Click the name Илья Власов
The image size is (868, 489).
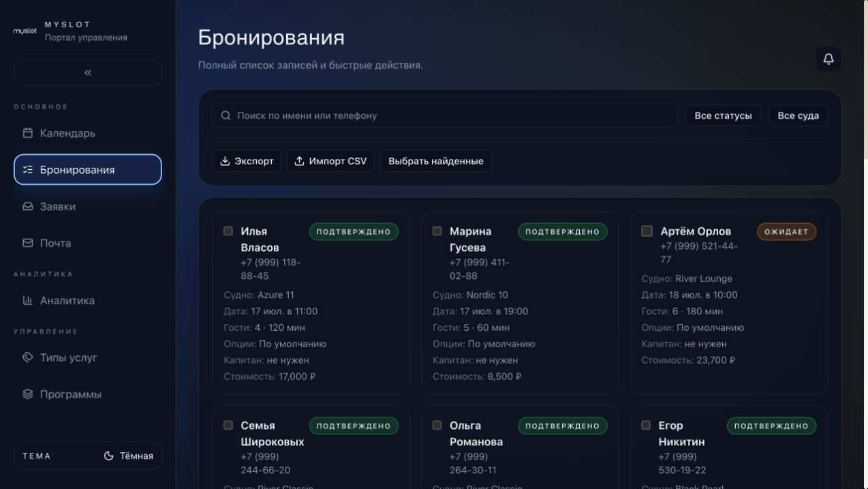260,239
